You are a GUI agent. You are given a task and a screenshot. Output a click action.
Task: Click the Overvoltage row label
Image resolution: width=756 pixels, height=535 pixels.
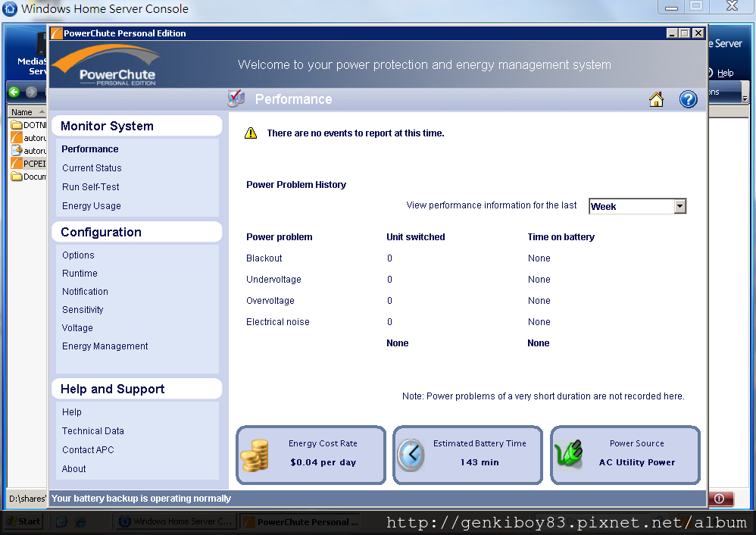click(x=270, y=301)
